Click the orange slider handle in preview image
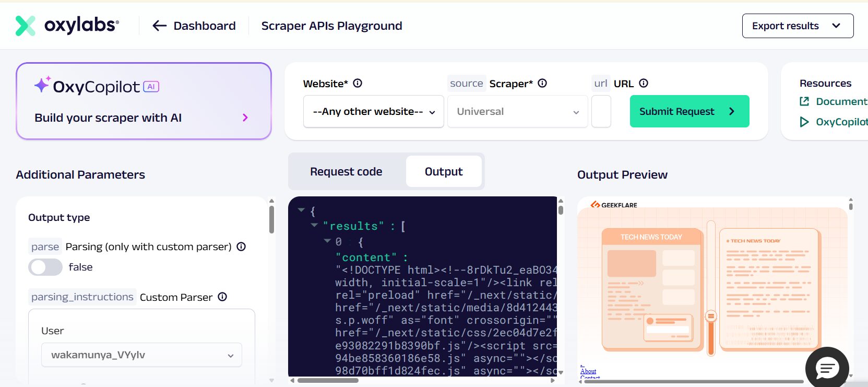This screenshot has height=387, width=868. point(711,316)
